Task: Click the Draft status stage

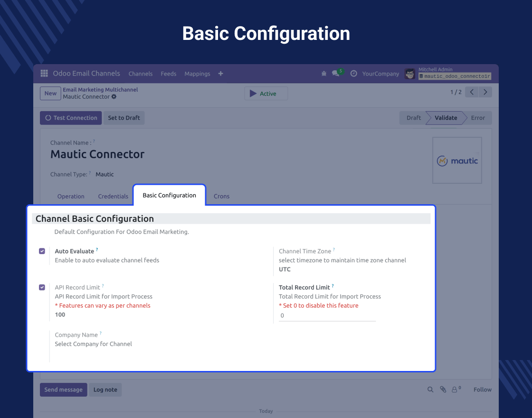Action: (x=413, y=118)
